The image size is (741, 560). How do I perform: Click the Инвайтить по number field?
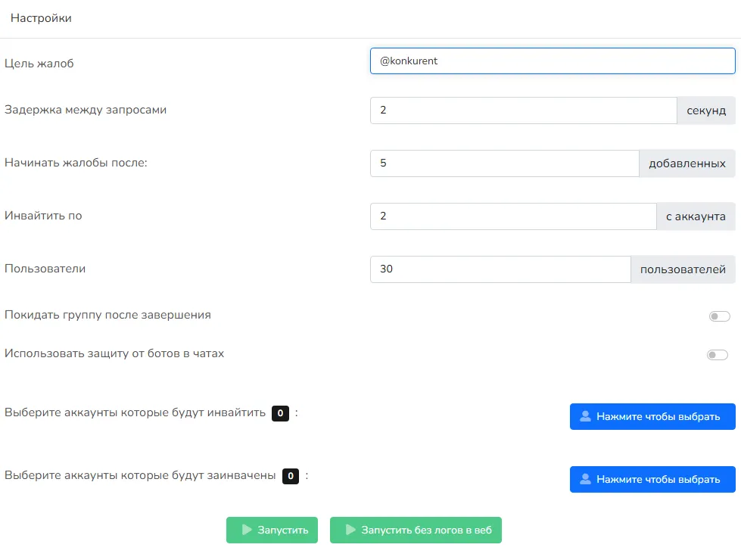[x=512, y=216]
